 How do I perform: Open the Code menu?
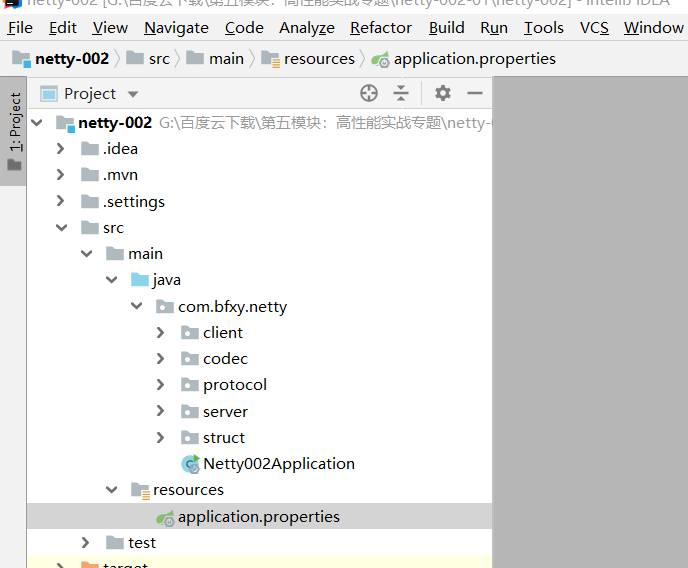click(244, 28)
